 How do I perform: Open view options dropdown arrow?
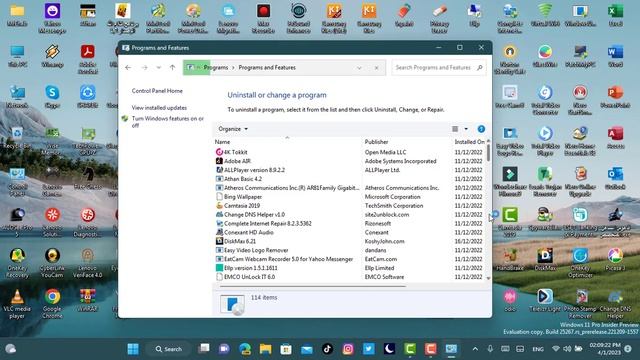point(466,129)
